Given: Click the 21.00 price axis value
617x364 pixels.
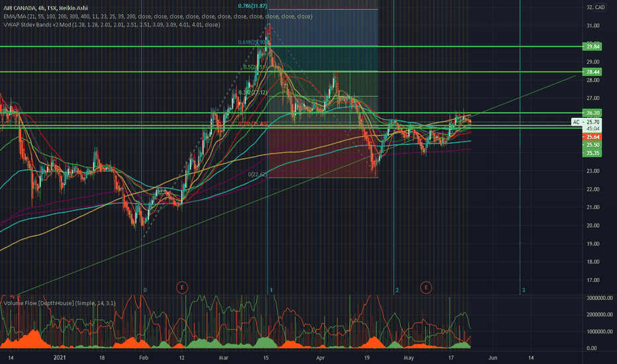Looking at the screenshot, I should pos(593,207).
